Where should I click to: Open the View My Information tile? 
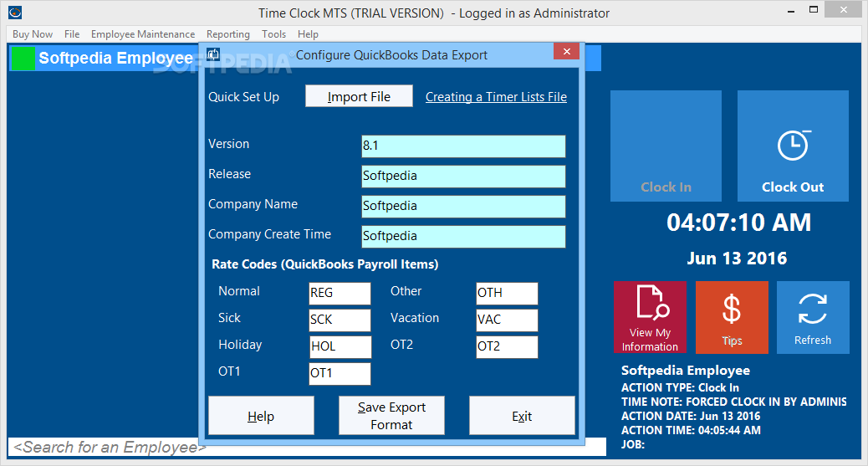tap(650, 317)
